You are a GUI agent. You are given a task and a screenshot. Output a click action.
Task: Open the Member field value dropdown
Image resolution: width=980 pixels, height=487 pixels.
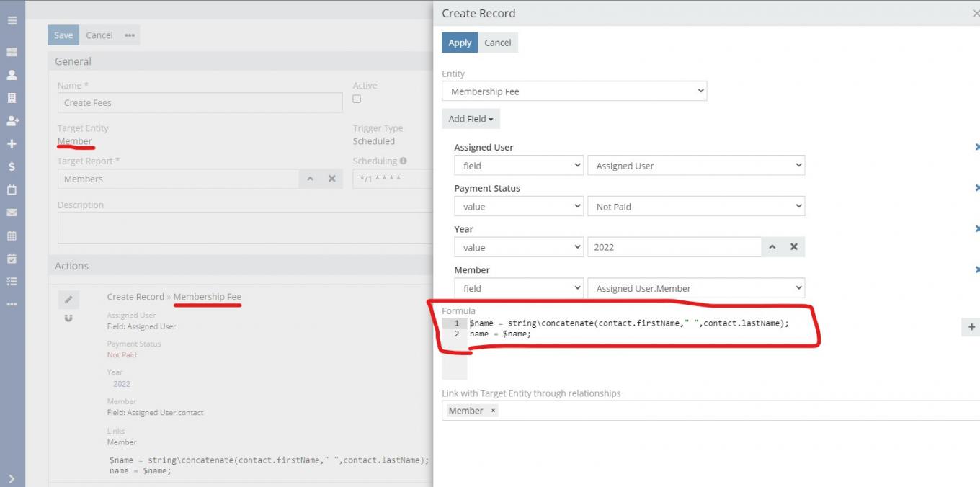(x=695, y=288)
